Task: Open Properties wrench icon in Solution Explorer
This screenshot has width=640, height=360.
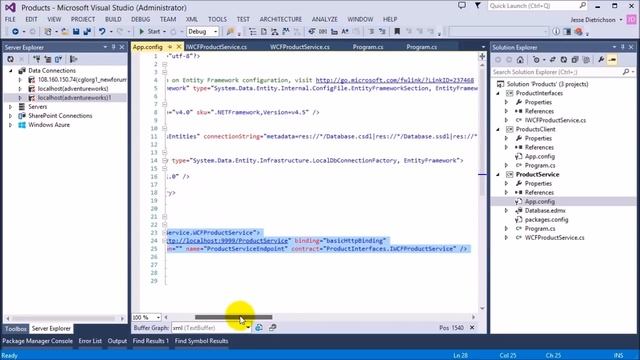Action: tap(601, 60)
